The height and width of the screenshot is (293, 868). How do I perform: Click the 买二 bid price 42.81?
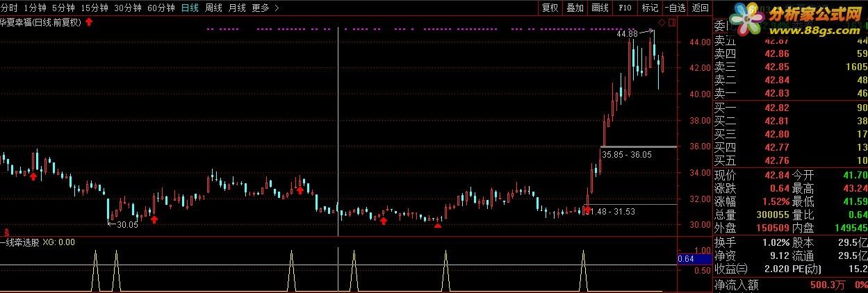click(776, 121)
